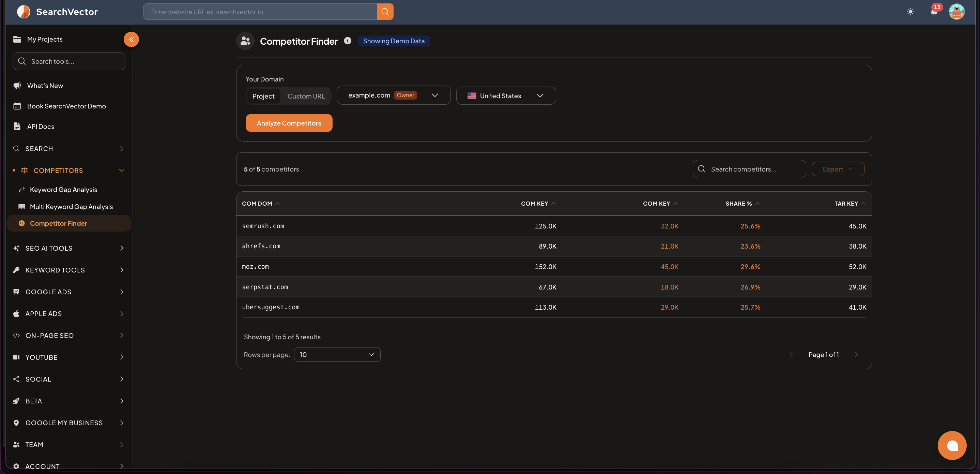Image resolution: width=980 pixels, height=474 pixels.
Task: Click the Apple Ads apple icon
Action: coord(16,314)
